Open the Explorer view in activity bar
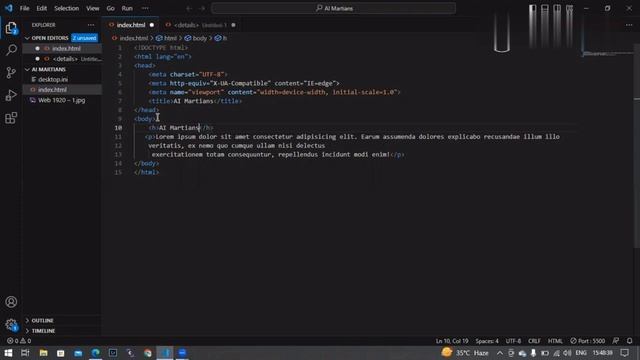 [x=11, y=28]
